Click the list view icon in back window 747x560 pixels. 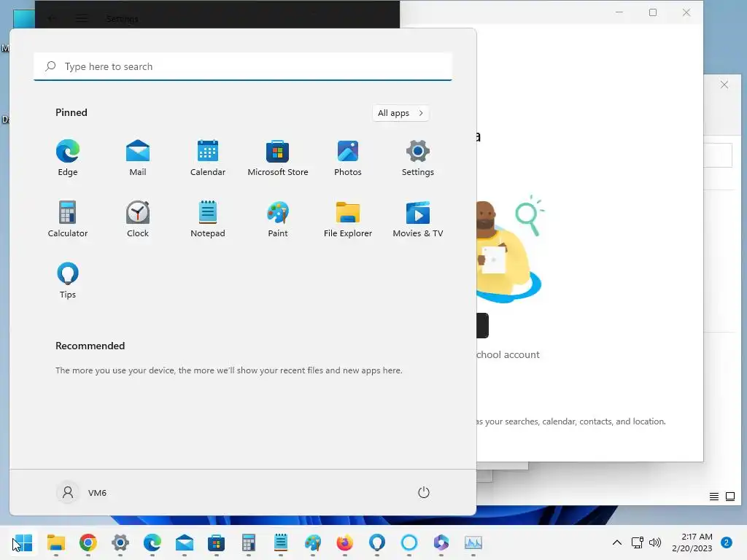click(713, 497)
